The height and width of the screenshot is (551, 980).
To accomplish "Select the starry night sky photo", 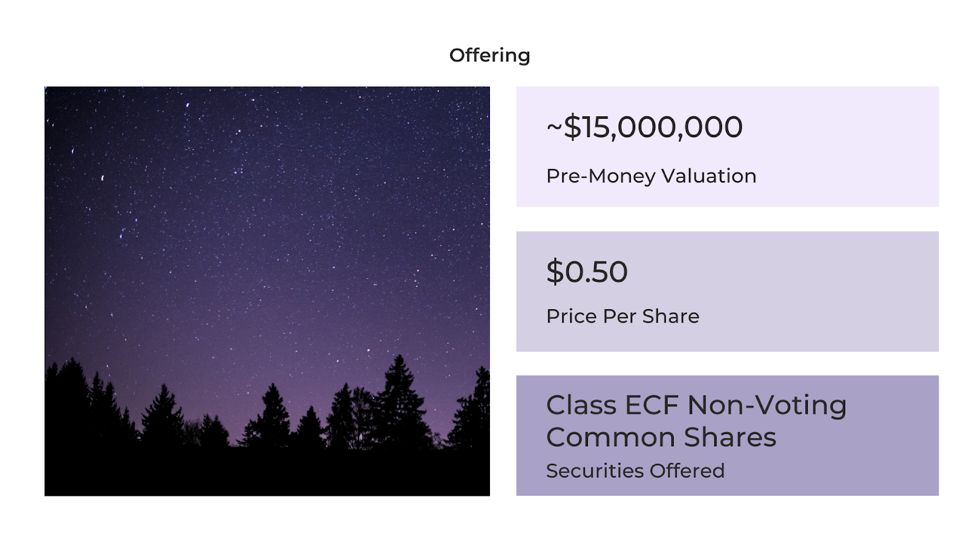I will 267,291.
